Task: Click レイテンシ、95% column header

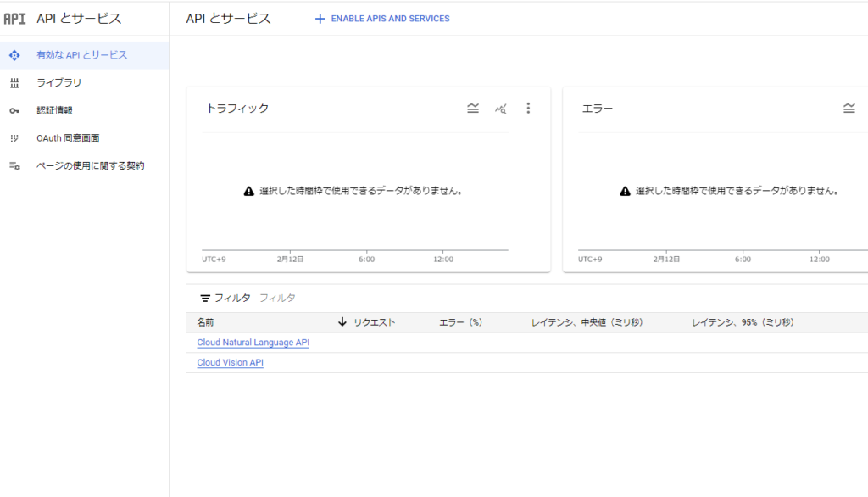Action: coord(743,322)
